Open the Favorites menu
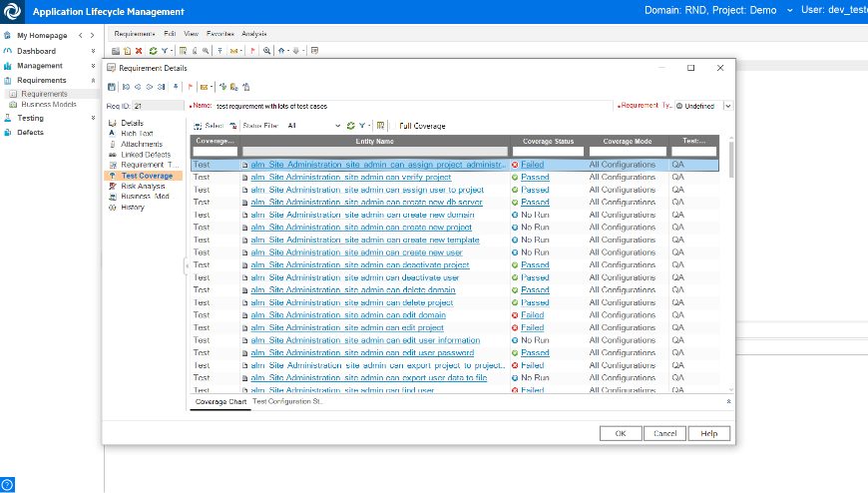The image size is (868, 493). click(x=219, y=34)
